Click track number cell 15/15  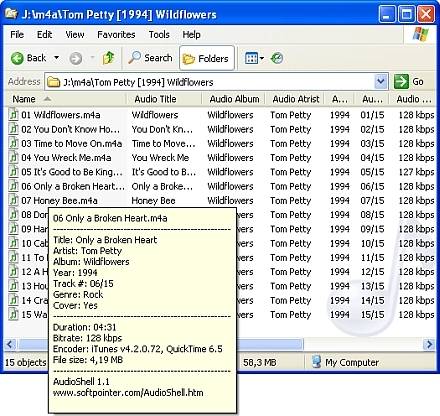372,315
